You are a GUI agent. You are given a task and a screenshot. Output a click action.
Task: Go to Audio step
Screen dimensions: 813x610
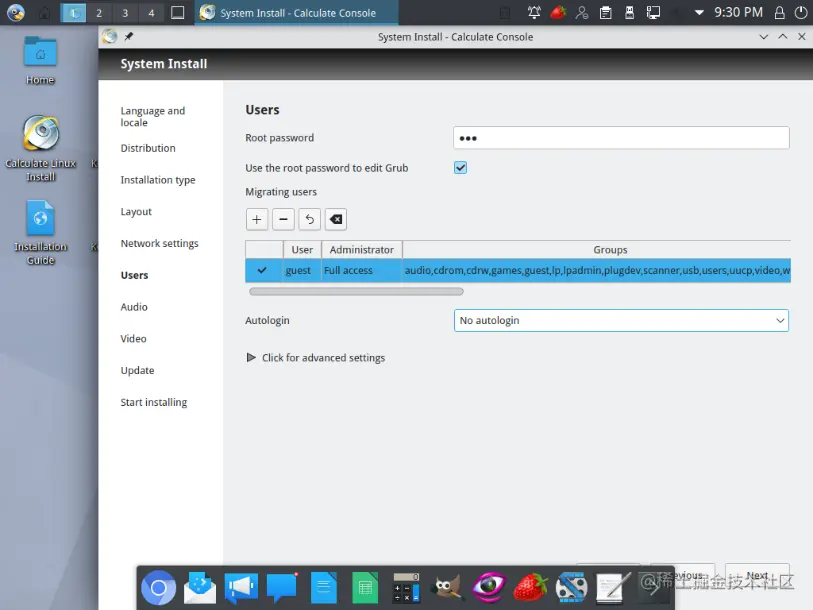point(134,307)
